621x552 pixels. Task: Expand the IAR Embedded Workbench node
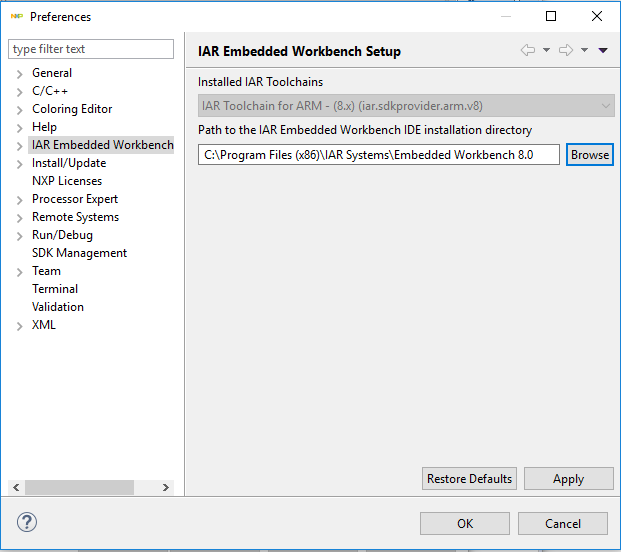19,146
